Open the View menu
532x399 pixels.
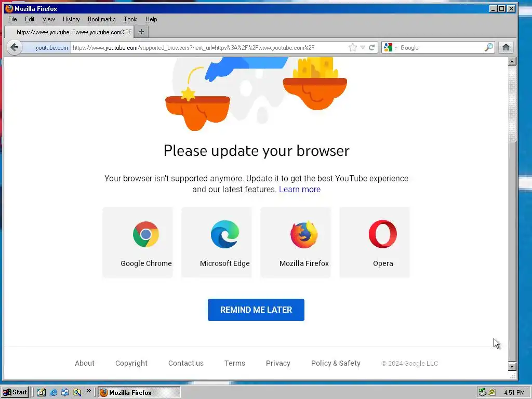[x=48, y=19]
